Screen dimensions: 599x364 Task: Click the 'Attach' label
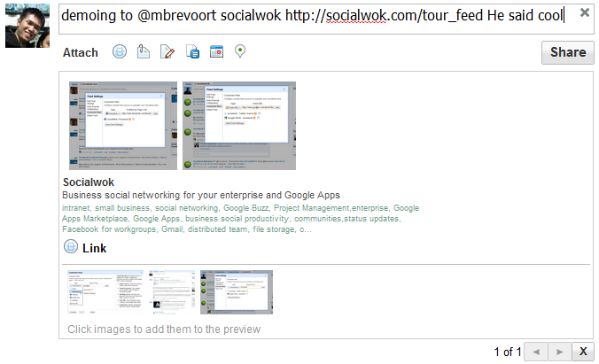coord(81,52)
